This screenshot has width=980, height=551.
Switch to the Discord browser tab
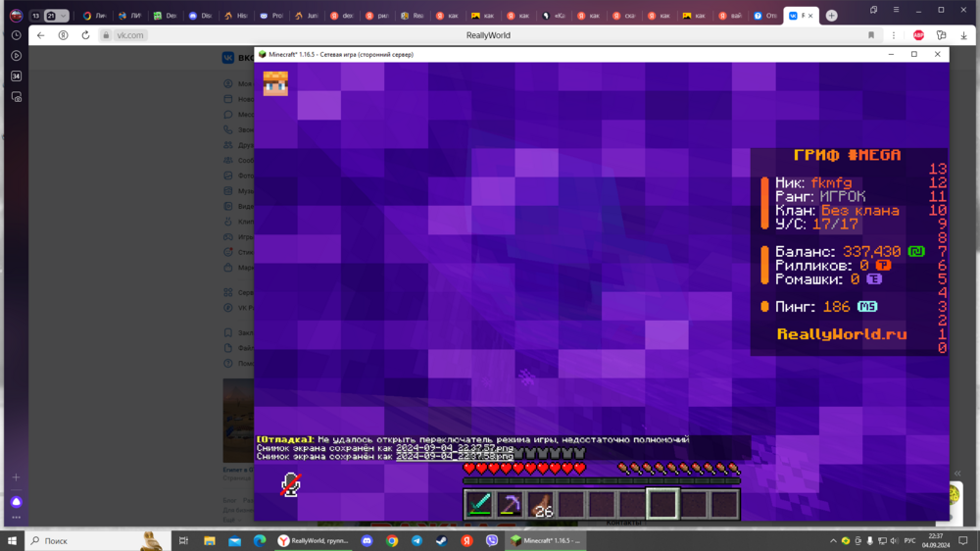tap(200, 16)
